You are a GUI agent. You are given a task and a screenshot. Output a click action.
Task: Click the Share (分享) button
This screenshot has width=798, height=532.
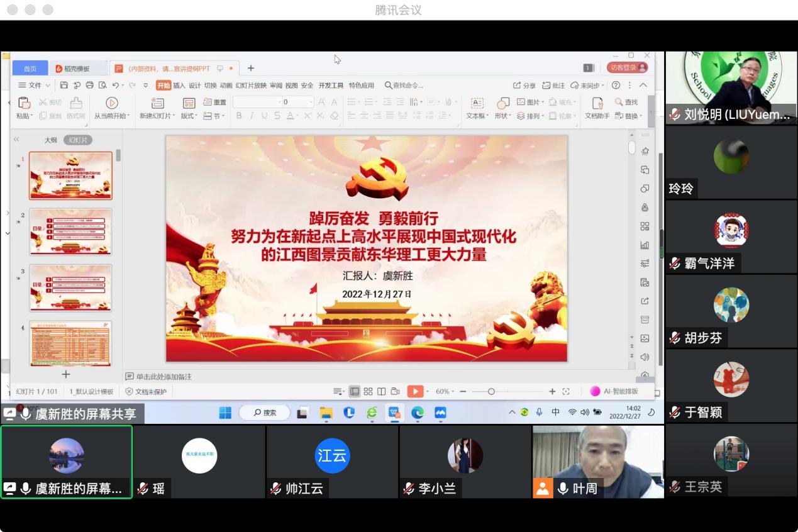pos(524,86)
